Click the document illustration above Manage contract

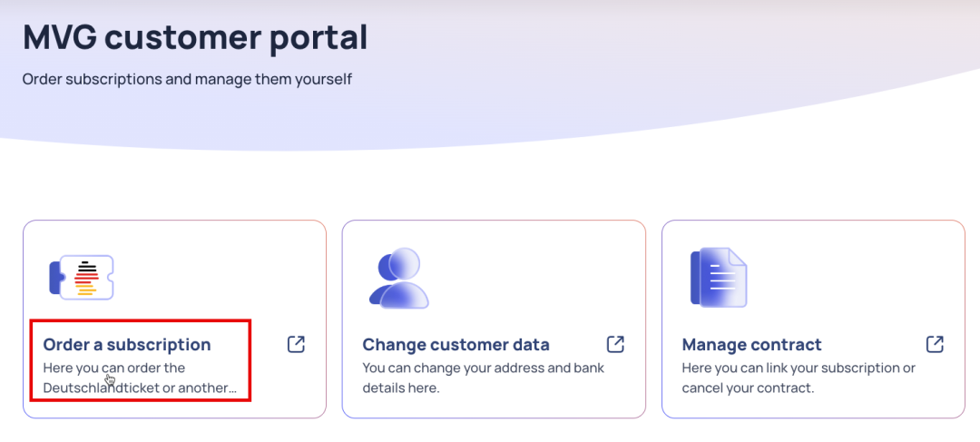[x=719, y=278]
